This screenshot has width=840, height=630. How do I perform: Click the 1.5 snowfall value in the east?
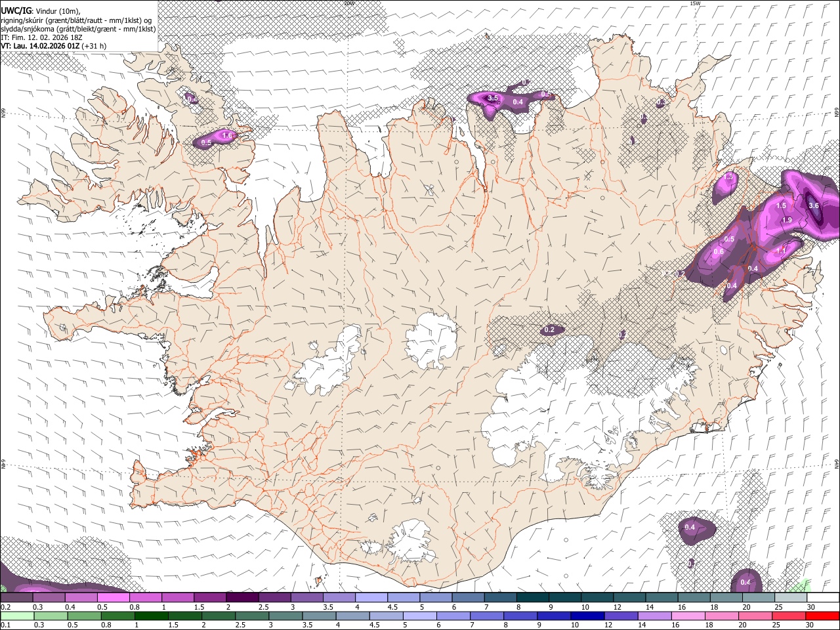tap(781, 205)
